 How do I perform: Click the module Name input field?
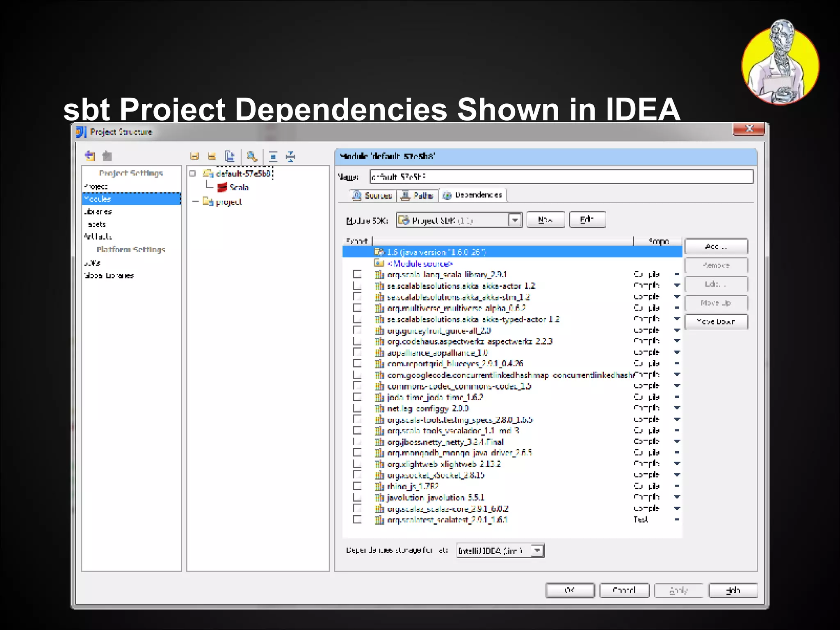(561, 177)
